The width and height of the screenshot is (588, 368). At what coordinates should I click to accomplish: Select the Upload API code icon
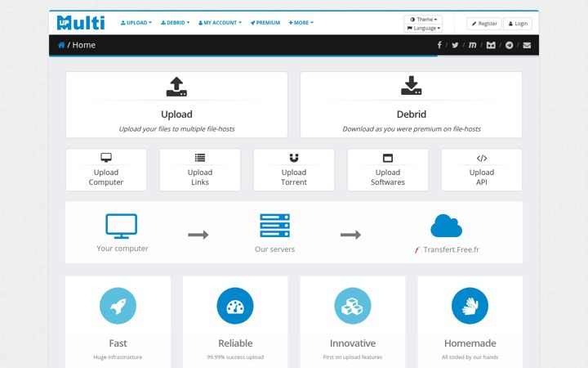[x=482, y=158]
